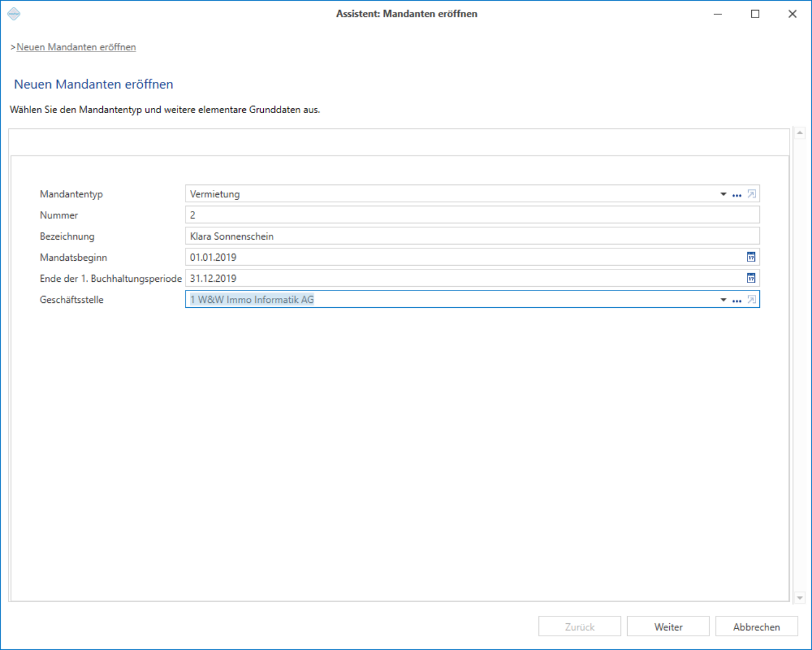Click the Abbrechen button
This screenshot has height=650, width=812.
tap(756, 626)
